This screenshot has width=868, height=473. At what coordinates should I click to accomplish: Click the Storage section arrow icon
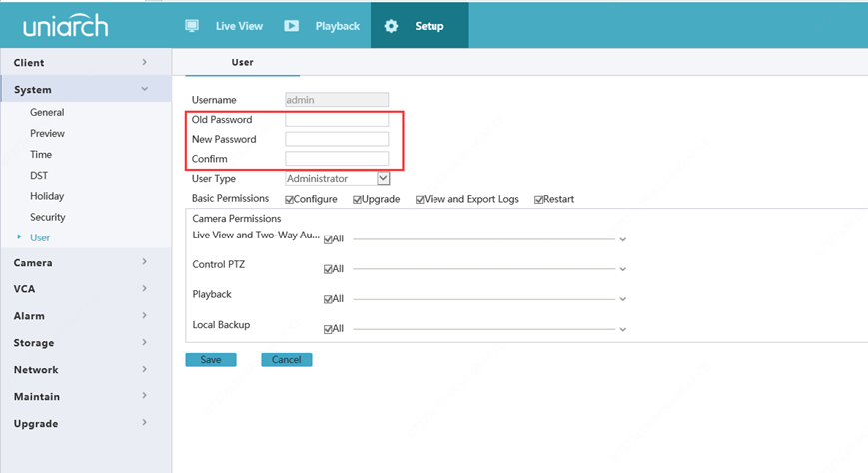point(144,342)
